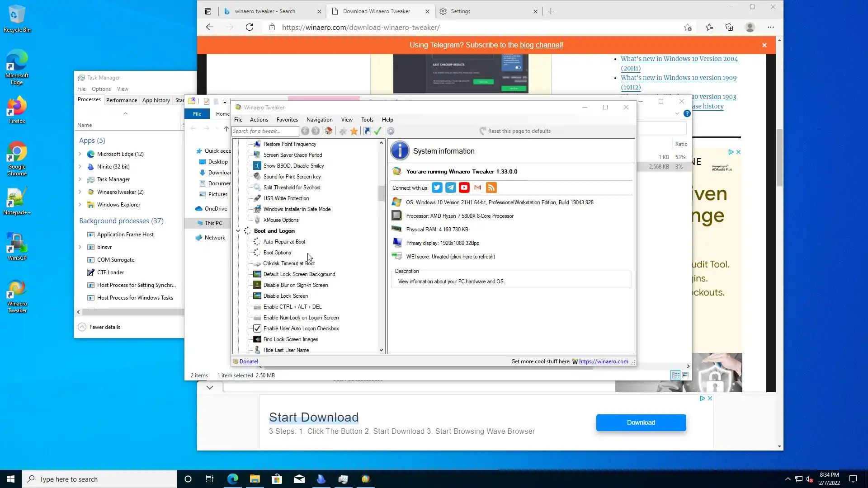Expand WinaeroTweaker (2) process group

(x=80, y=192)
